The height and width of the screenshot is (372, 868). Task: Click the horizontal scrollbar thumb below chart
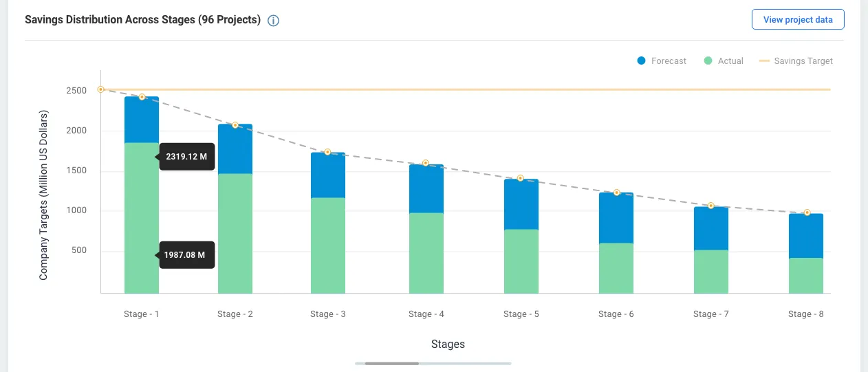391,363
